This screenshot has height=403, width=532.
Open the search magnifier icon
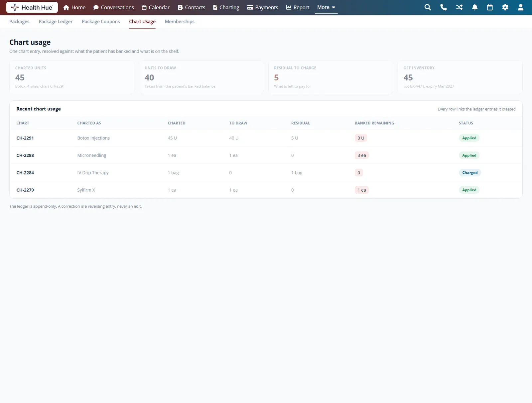(428, 7)
